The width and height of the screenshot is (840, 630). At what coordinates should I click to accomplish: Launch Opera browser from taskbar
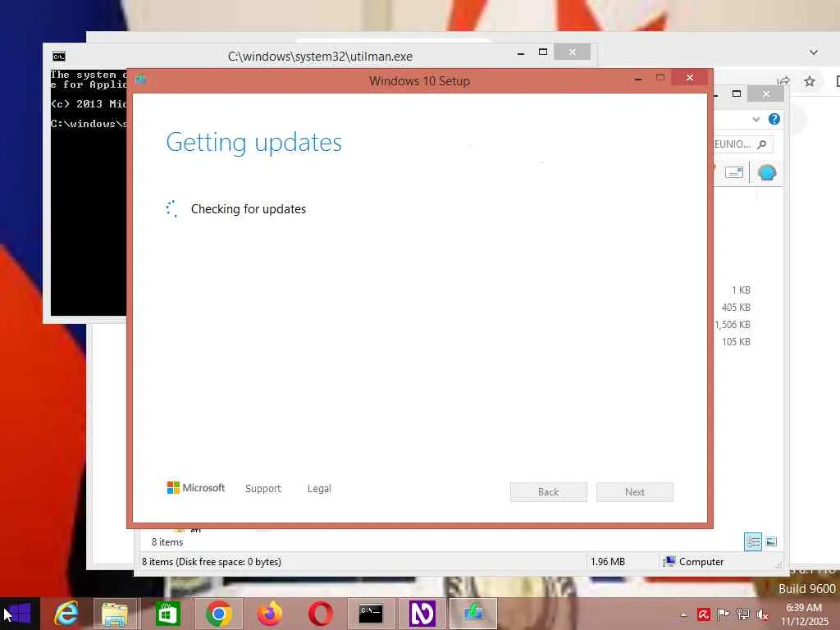(321, 614)
